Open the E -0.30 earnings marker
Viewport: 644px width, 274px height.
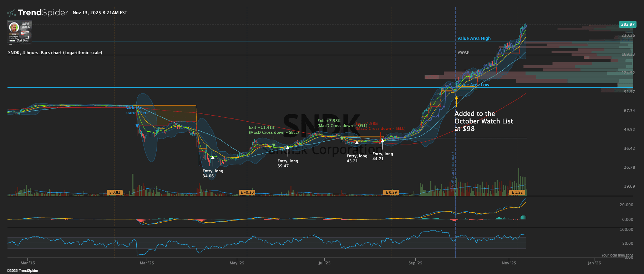point(247,192)
